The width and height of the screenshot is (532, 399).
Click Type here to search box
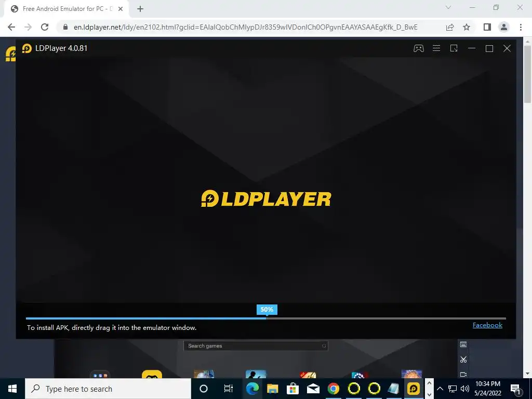(x=108, y=389)
